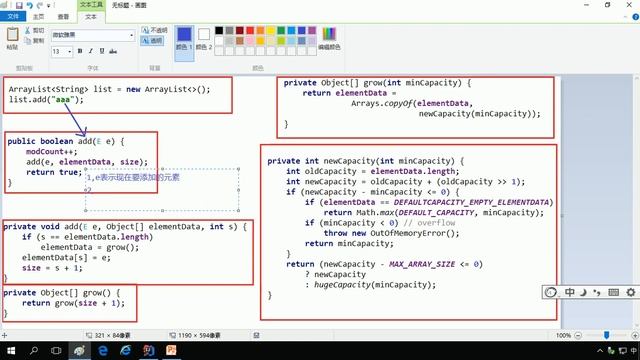
Task: Pick the yellow palette color
Action: pos(271,31)
